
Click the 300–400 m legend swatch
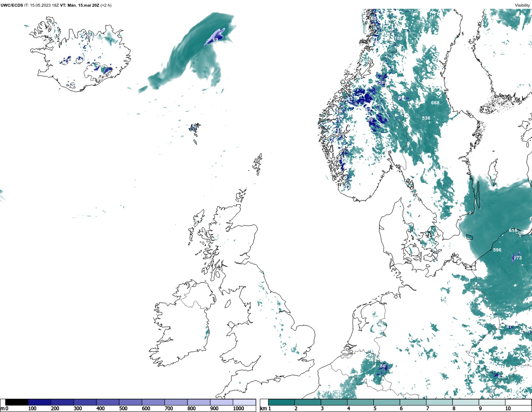pos(85,402)
